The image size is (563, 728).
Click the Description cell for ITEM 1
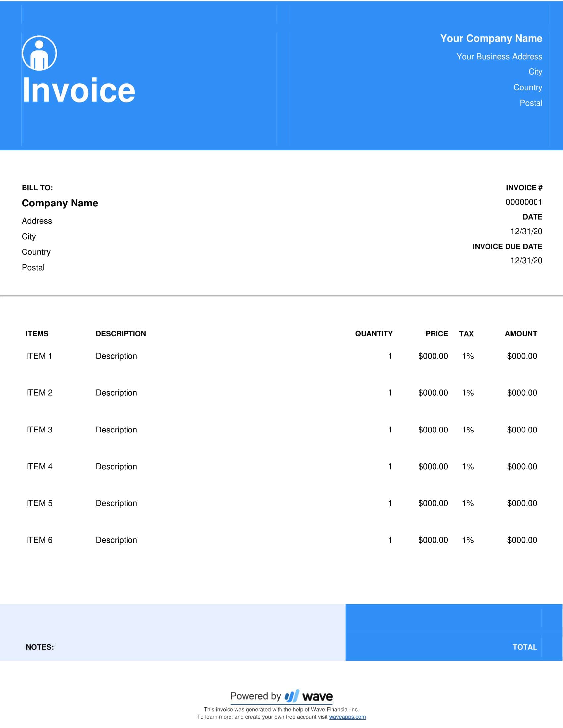click(x=116, y=356)
